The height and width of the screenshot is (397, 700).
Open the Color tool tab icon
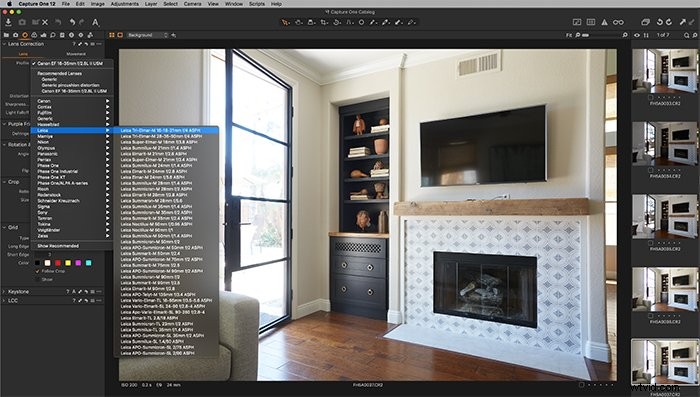(34, 35)
